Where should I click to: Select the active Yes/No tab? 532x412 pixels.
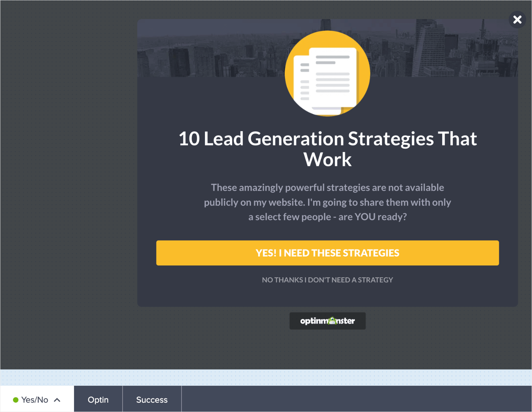click(34, 399)
